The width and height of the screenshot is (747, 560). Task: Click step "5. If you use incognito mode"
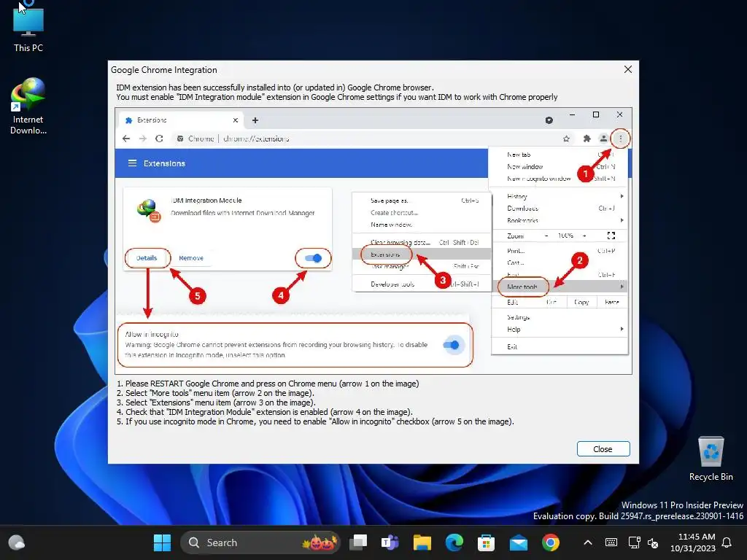pyautogui.click(x=315, y=422)
